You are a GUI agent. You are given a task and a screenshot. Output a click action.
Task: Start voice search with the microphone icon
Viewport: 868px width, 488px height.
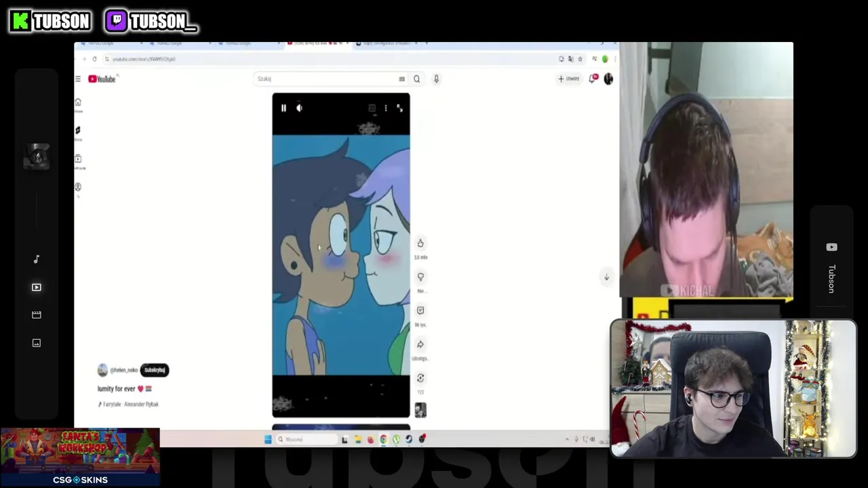coord(436,79)
